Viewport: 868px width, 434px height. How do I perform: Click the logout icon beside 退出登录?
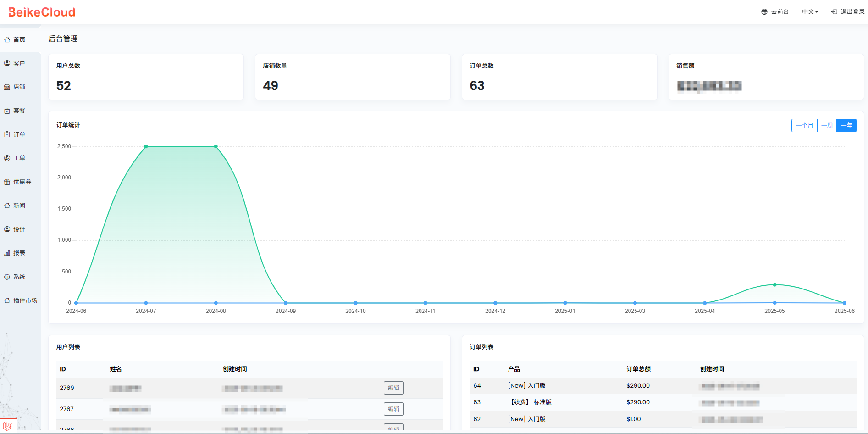[x=834, y=12]
